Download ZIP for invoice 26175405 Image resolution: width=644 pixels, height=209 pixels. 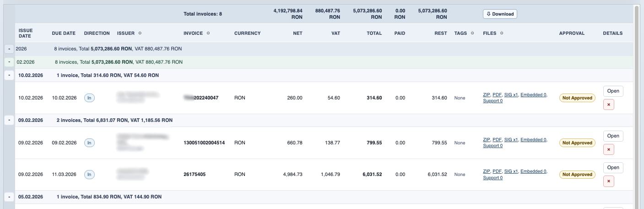(x=486, y=171)
